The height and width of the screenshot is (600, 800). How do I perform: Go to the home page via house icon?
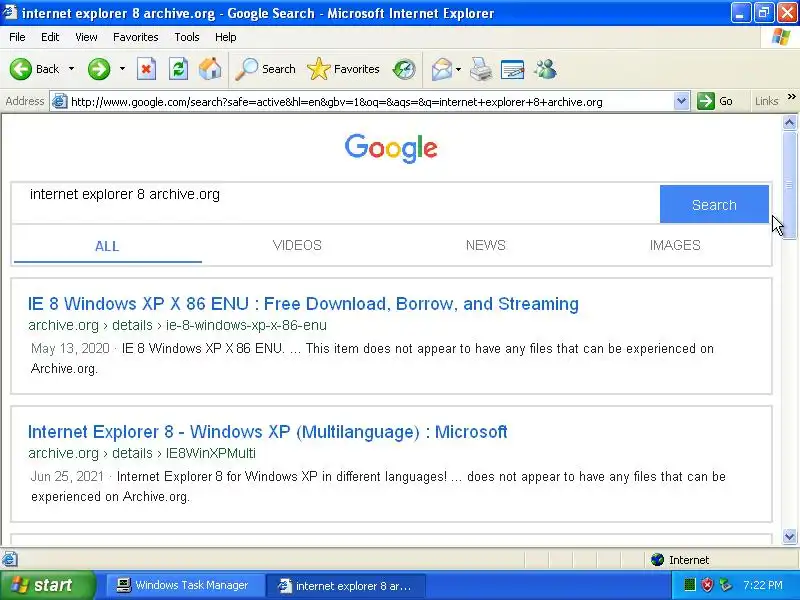click(x=210, y=69)
